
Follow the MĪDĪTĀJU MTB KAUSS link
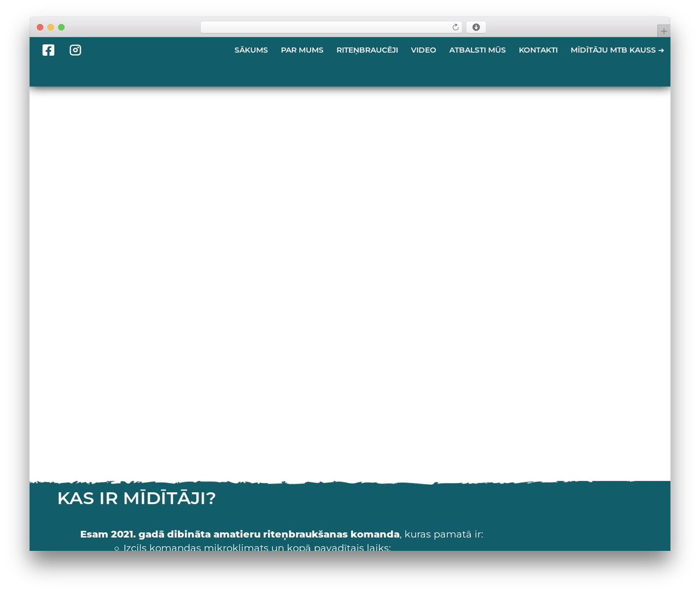pyautogui.click(x=617, y=50)
